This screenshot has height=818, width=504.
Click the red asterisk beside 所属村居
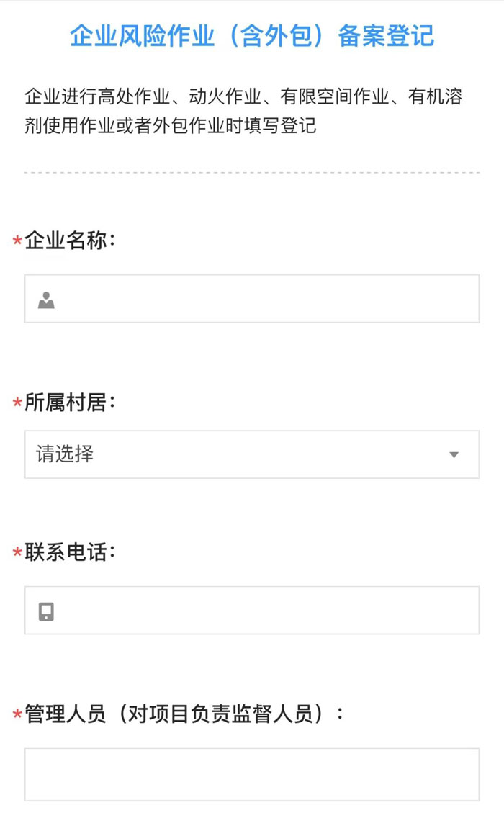(17, 405)
